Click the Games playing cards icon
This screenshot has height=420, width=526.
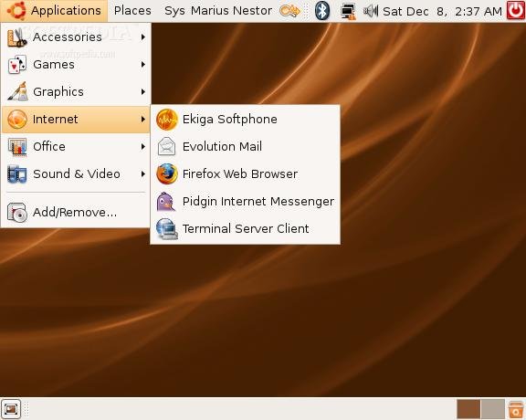pyautogui.click(x=16, y=65)
